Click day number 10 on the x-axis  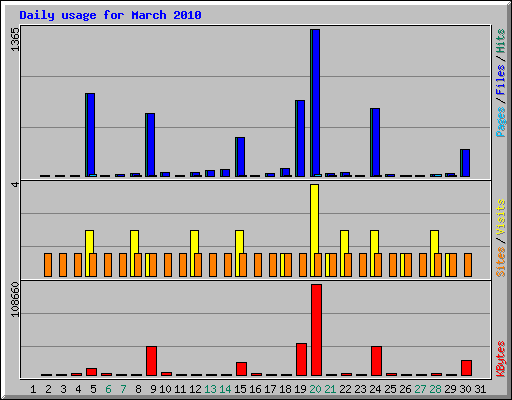(x=165, y=389)
